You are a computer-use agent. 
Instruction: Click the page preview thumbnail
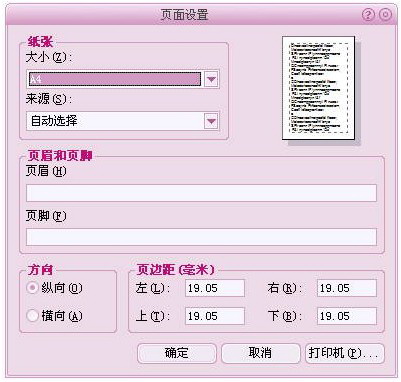(x=319, y=88)
